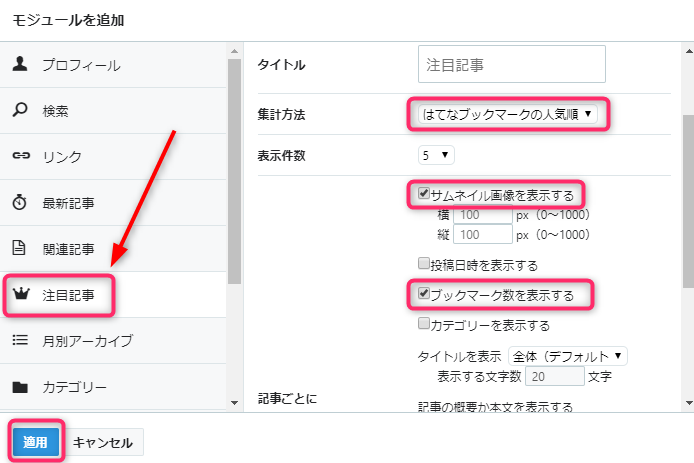
Task: Click the 記事ごとに label
Action: pyautogui.click(x=287, y=398)
